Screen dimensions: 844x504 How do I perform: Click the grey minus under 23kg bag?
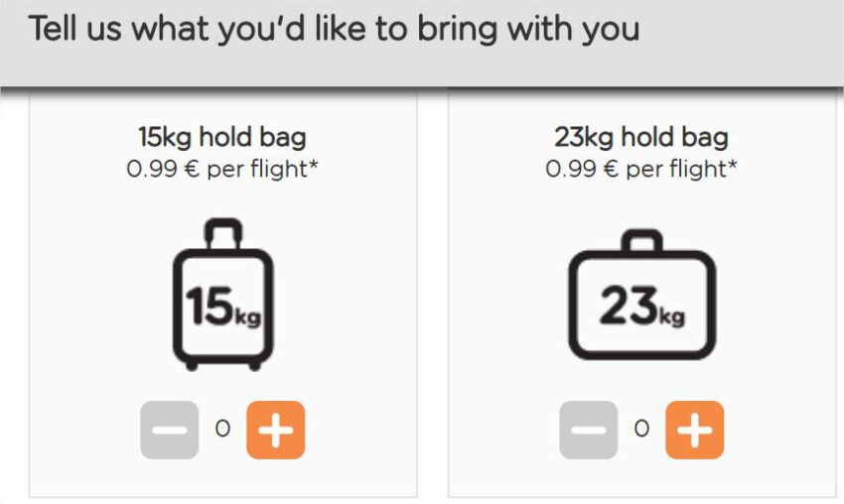[589, 430]
